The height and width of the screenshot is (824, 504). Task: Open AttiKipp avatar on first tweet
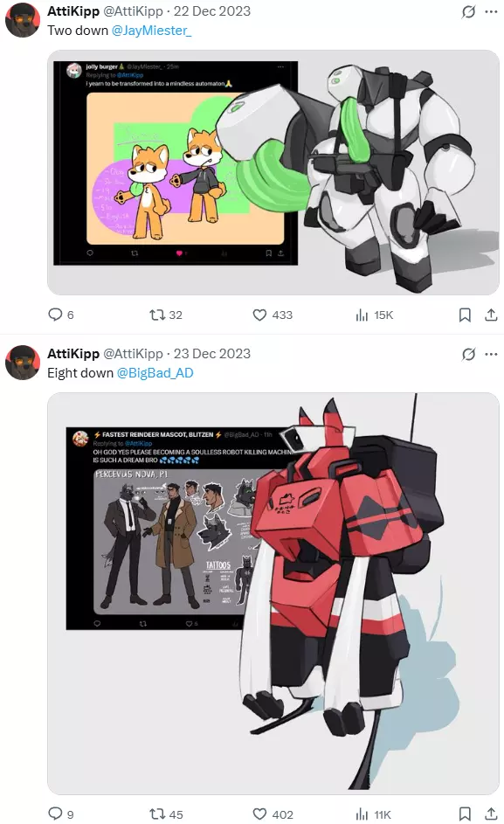pyautogui.click(x=22, y=20)
